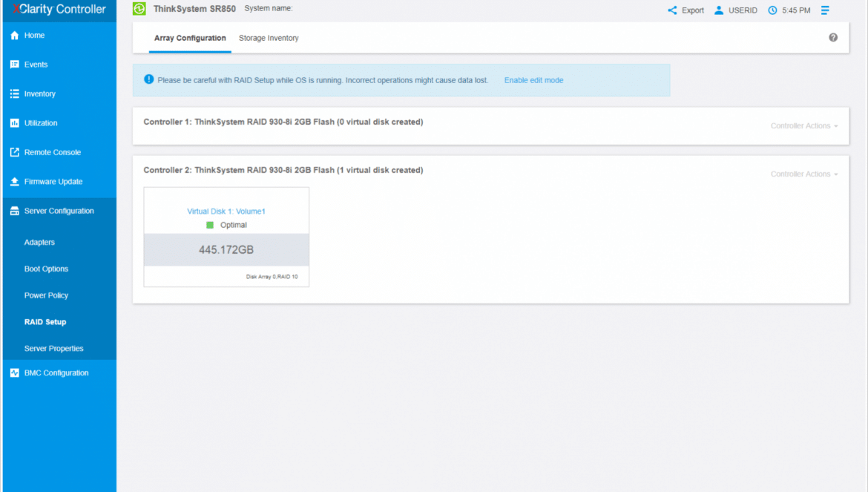
Task: Click the Utilization chart icon
Action: click(14, 123)
